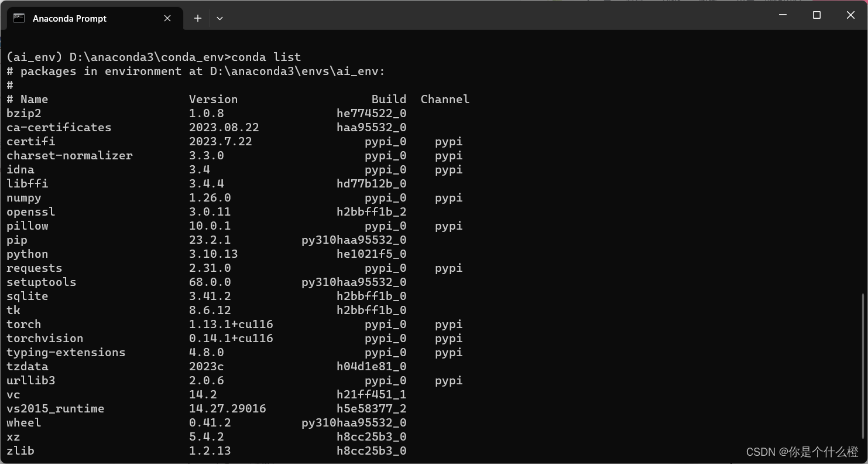This screenshot has height=464, width=868.
Task: Click the Anaconda Prompt tab icon
Action: click(18, 18)
